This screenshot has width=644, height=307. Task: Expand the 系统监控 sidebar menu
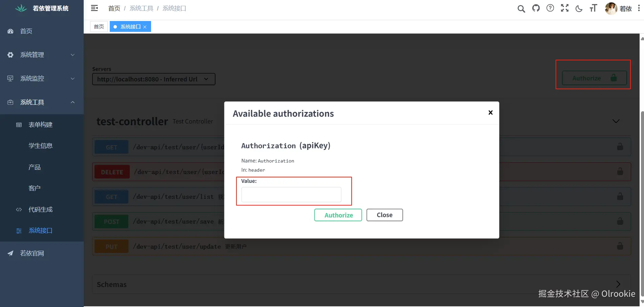(42, 78)
